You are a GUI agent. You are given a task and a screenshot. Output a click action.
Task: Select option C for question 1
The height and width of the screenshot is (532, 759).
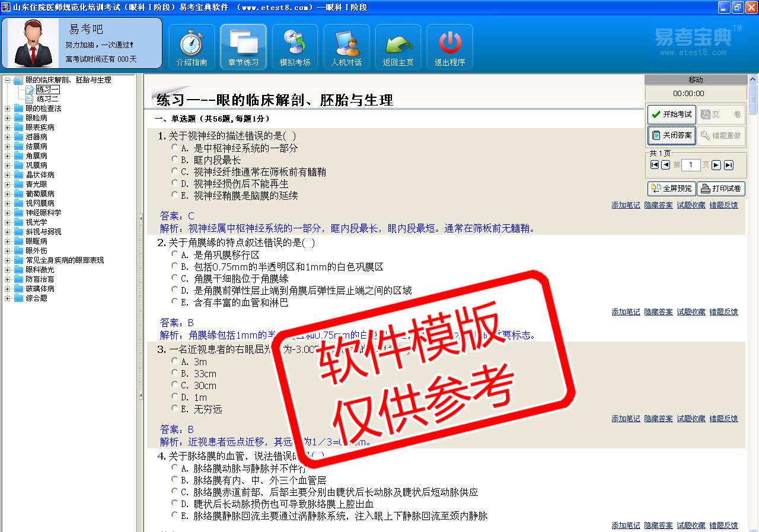175,171
